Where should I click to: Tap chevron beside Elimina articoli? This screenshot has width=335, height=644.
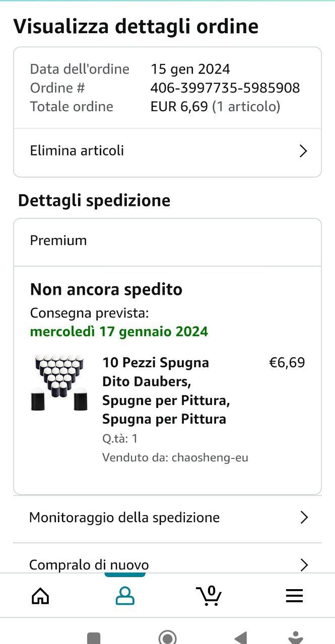pyautogui.click(x=303, y=151)
